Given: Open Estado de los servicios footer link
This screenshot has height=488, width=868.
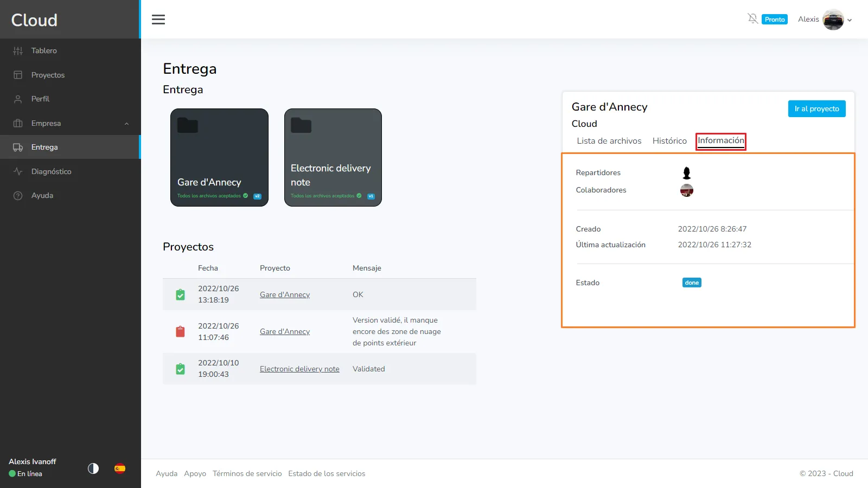Looking at the screenshot, I should pos(327,473).
